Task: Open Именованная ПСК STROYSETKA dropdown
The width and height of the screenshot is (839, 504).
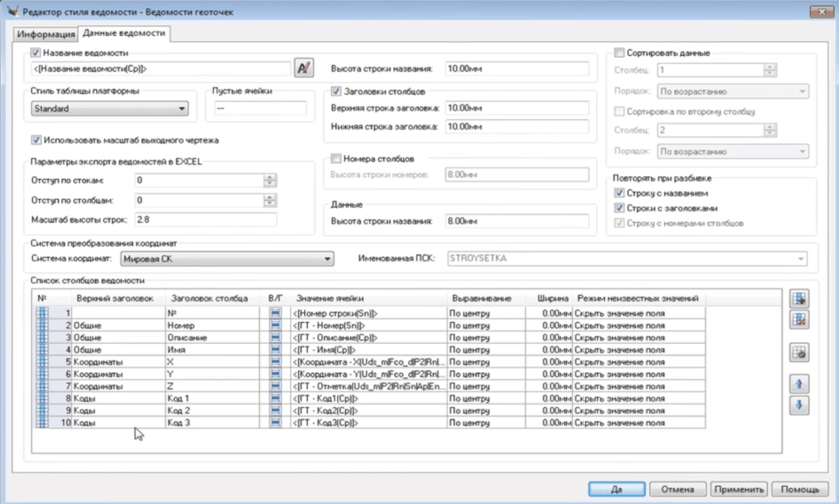Action: [627, 258]
